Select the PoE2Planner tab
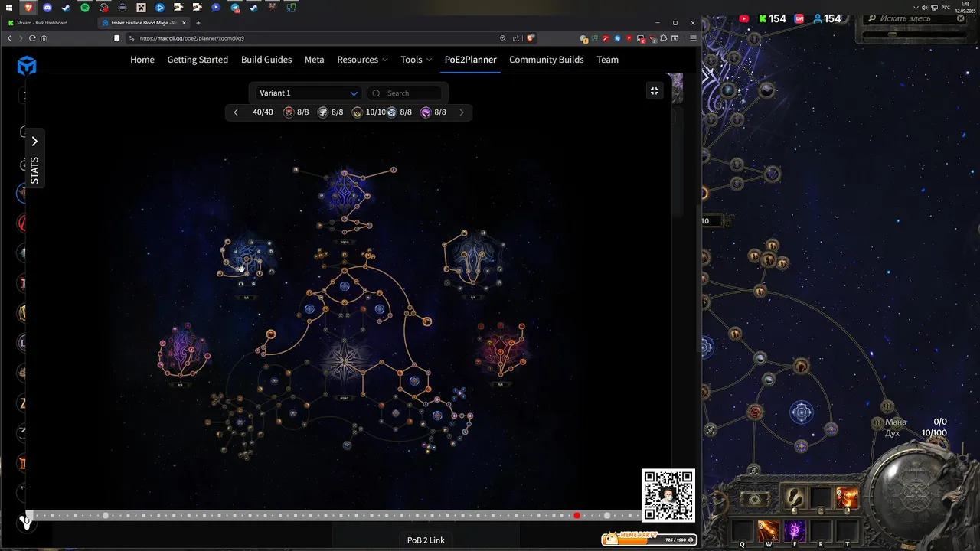Image resolution: width=980 pixels, height=551 pixels. [471, 60]
